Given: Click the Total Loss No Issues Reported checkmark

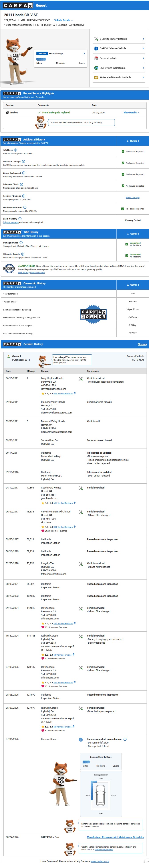Looking at the screenshot, I should 123,151.
